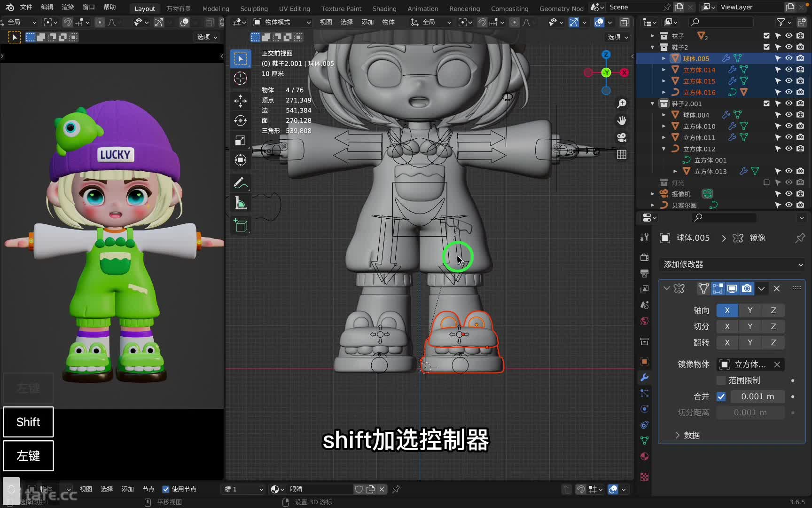The image size is (812, 508).
Task: Select the Move tool
Action: pyautogui.click(x=240, y=100)
